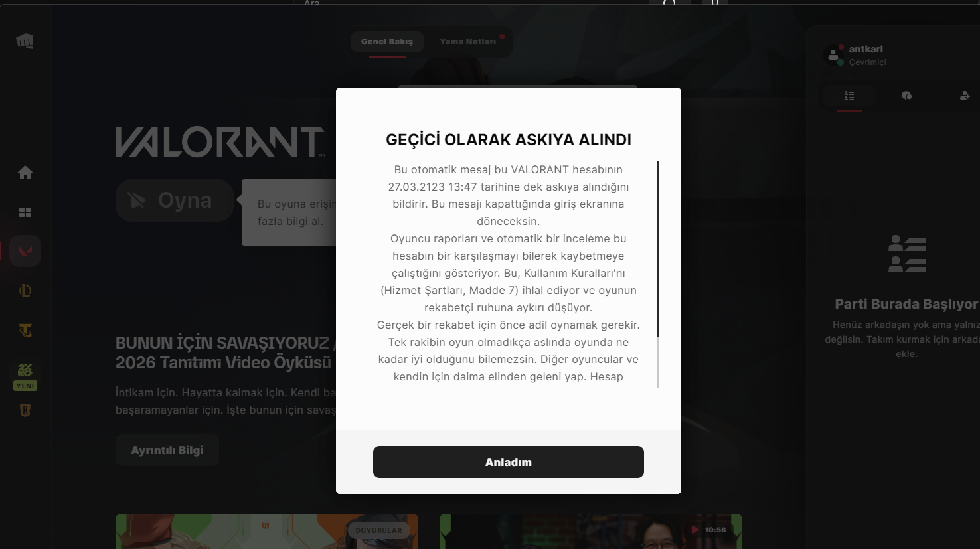This screenshot has height=549, width=980.
Task: Open the DUYURULAR announcement thumbnail
Action: (x=267, y=531)
